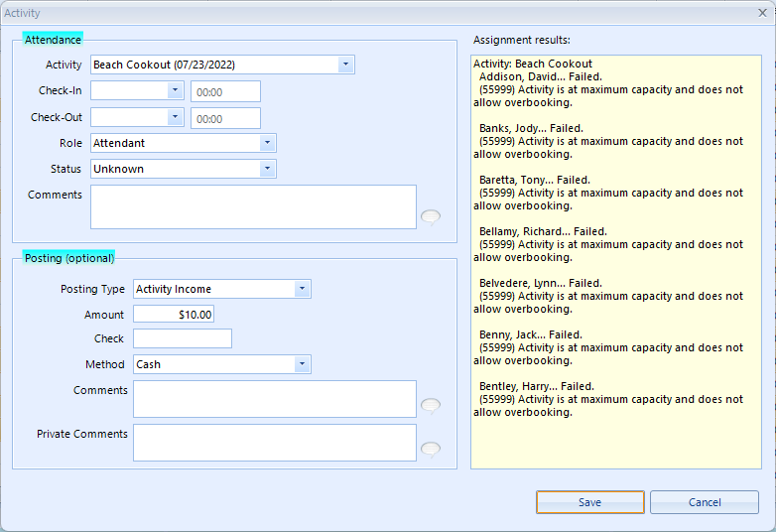This screenshot has height=532, width=776.
Task: Open the Check-Out date dropdown
Action: coord(175,117)
